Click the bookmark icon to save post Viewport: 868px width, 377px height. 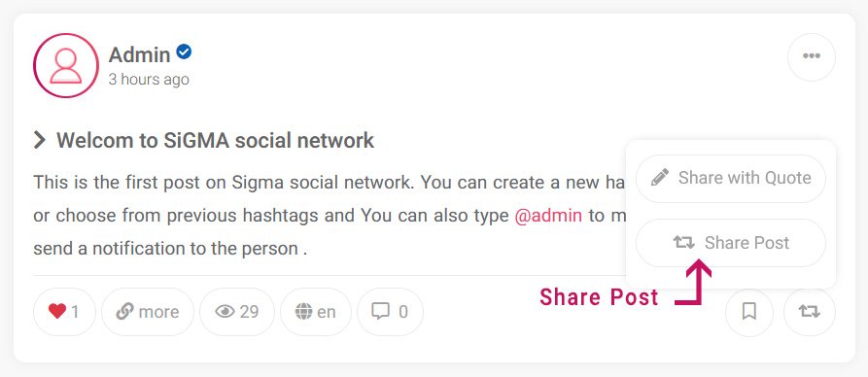pyautogui.click(x=749, y=312)
